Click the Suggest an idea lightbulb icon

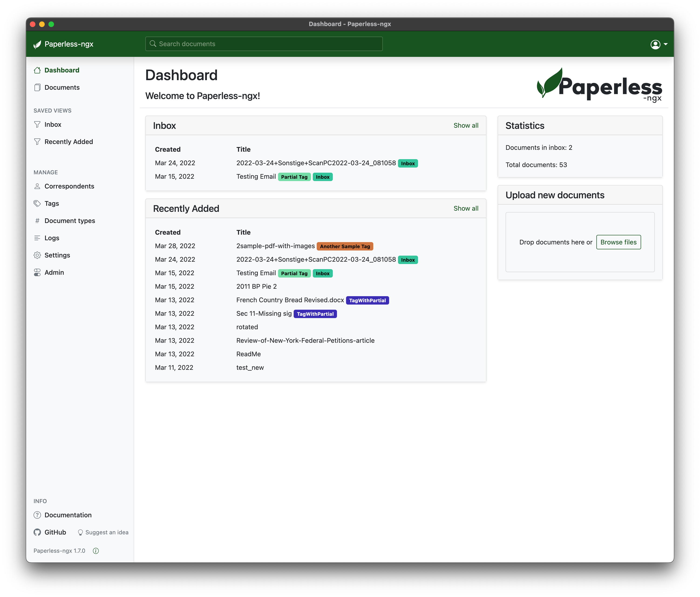80,532
